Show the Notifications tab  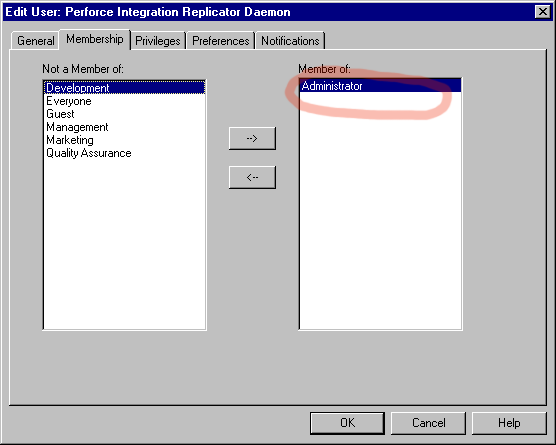[290, 41]
